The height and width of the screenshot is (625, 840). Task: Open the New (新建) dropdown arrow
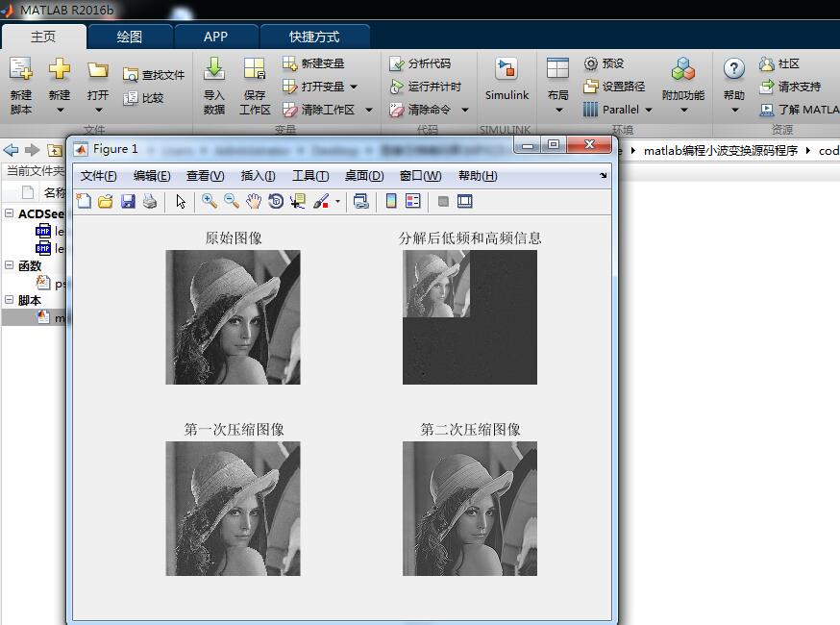coord(60,110)
